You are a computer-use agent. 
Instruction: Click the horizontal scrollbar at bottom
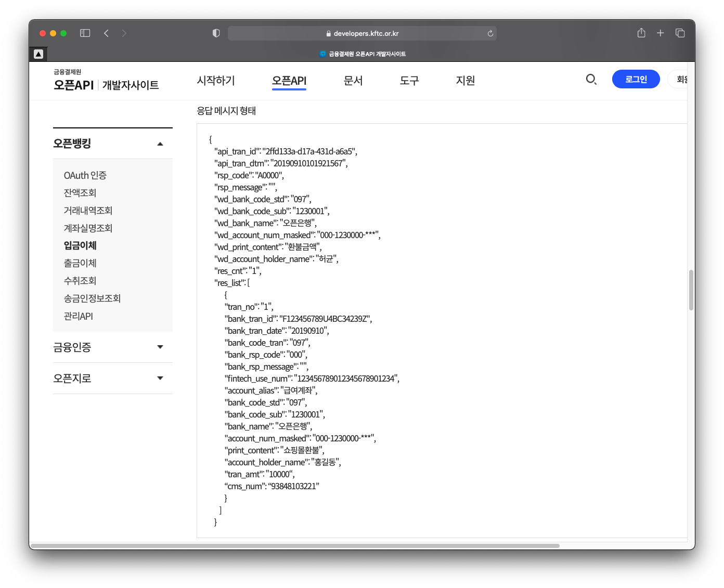coord(295,546)
